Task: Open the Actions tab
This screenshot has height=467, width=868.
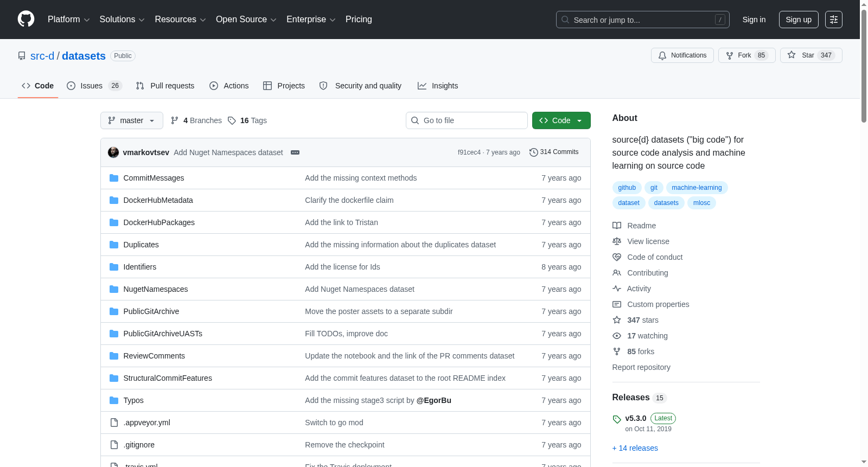Action: [x=229, y=86]
